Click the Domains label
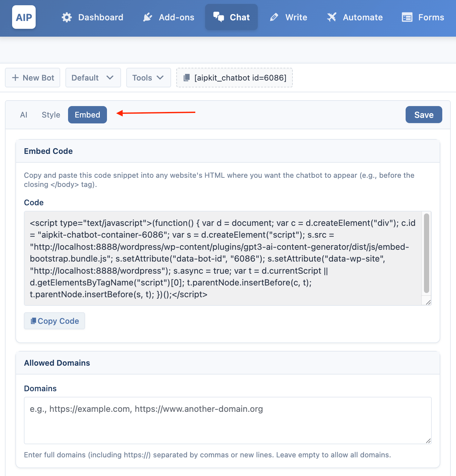The width and height of the screenshot is (456, 476). [40, 389]
